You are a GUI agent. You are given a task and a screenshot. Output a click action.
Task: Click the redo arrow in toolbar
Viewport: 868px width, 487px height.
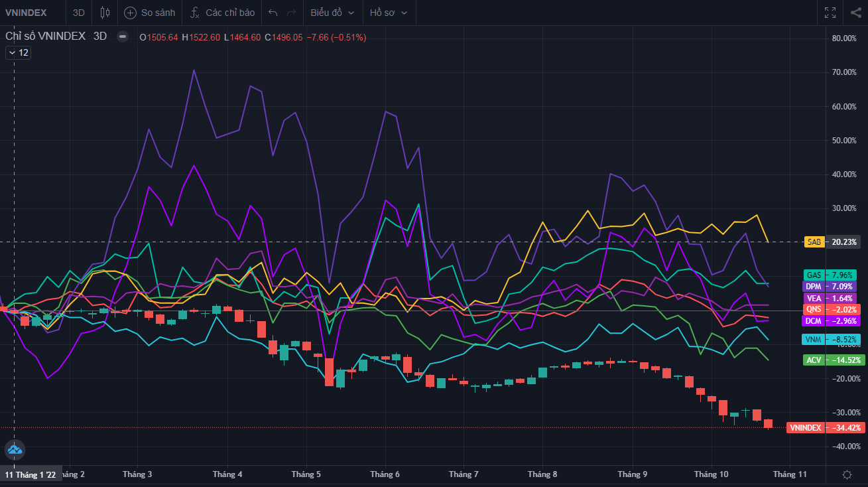(x=291, y=13)
